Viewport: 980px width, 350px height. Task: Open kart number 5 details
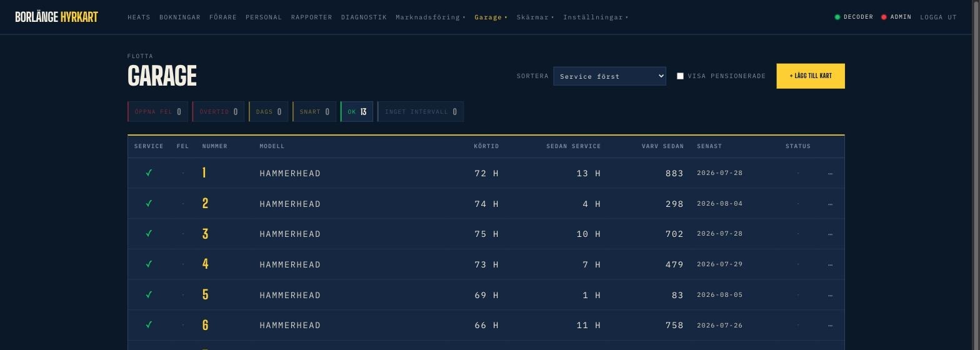pos(205,295)
